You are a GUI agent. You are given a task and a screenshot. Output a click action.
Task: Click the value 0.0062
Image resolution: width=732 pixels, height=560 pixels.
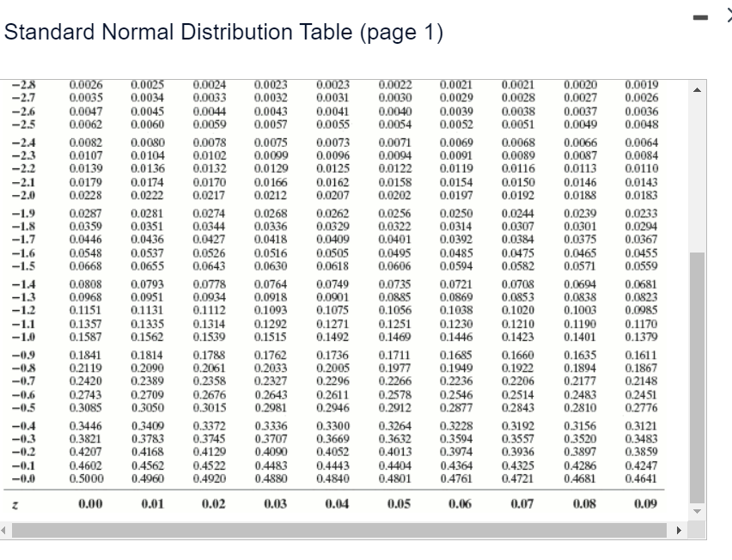86,125
